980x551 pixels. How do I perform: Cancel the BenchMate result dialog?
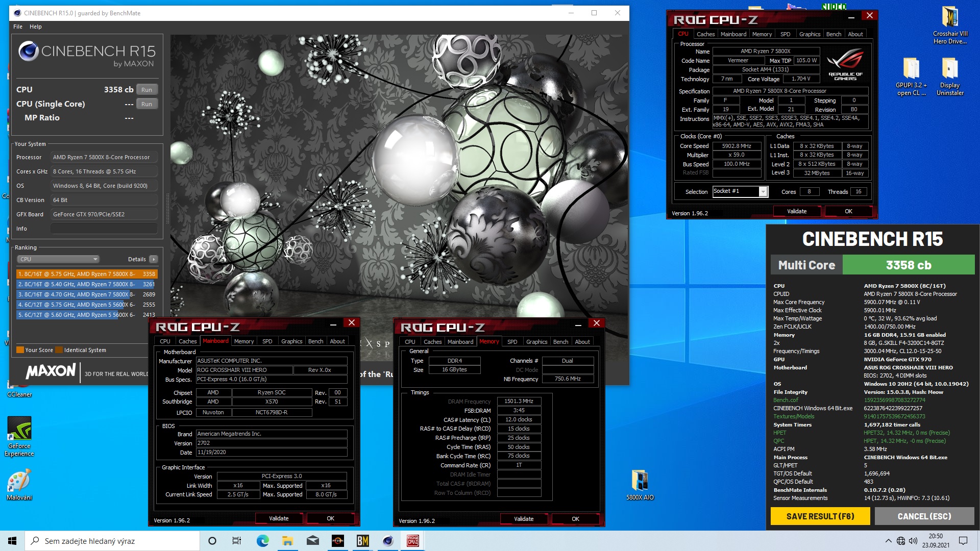pyautogui.click(x=924, y=516)
